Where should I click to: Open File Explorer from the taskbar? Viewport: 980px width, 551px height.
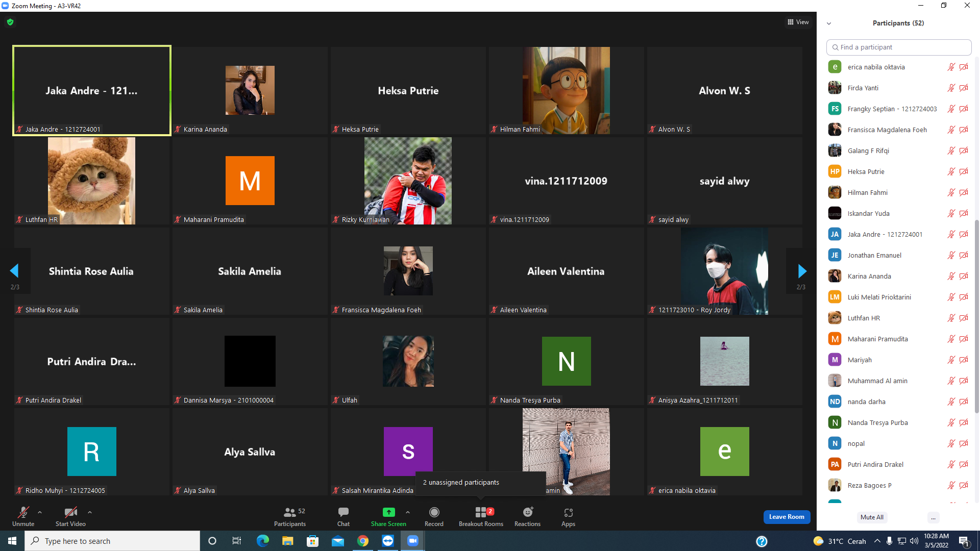[x=288, y=541]
